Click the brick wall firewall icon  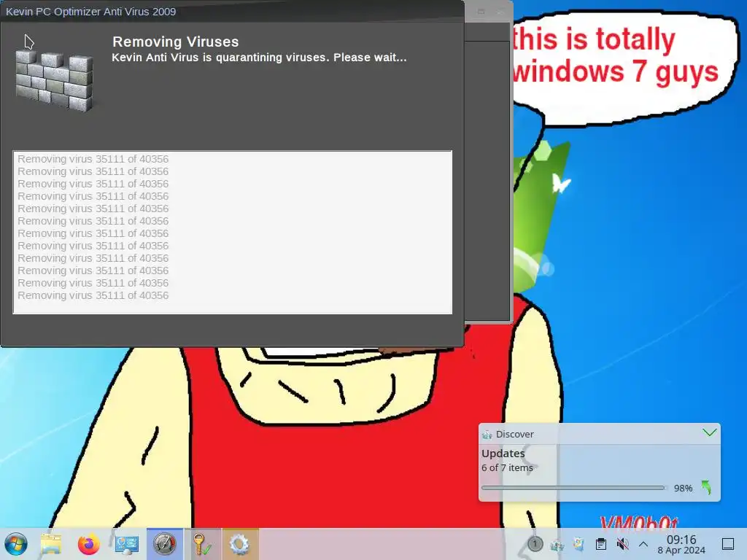click(x=54, y=81)
